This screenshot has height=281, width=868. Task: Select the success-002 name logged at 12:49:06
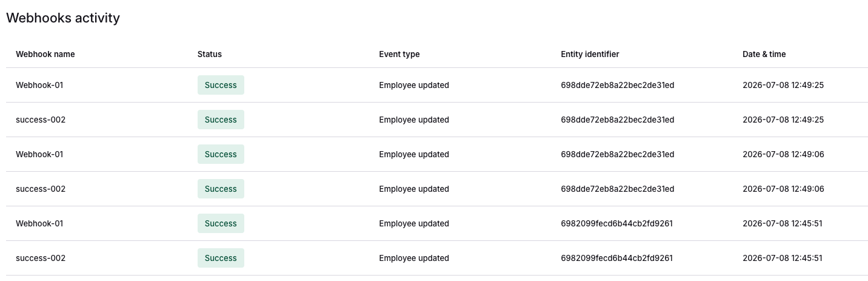41,189
